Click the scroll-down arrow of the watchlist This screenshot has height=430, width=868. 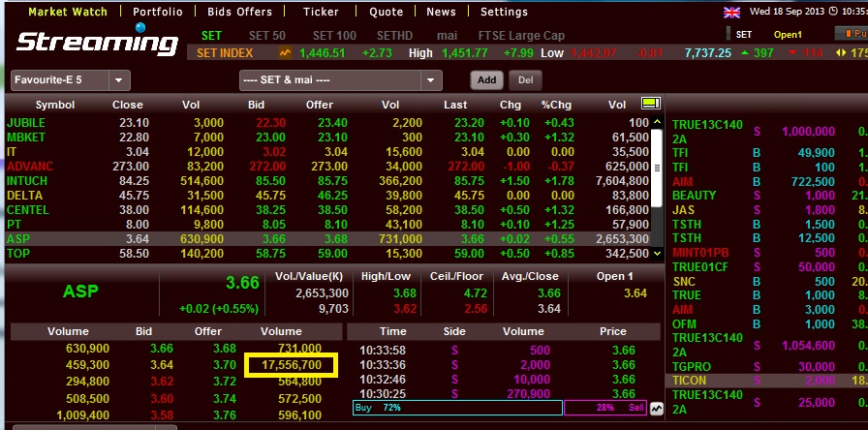tap(657, 254)
